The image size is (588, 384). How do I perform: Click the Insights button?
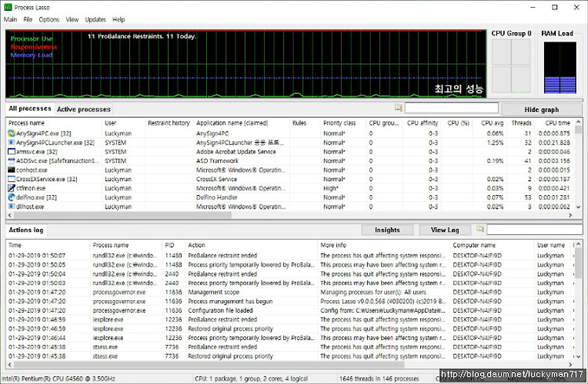point(387,230)
